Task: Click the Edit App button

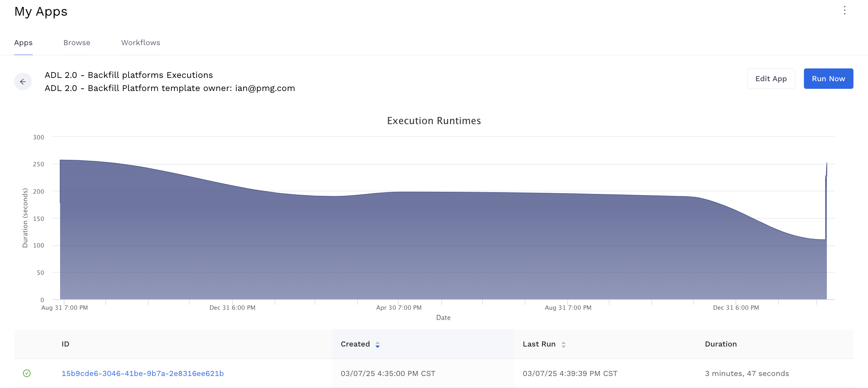Action: [x=771, y=79]
